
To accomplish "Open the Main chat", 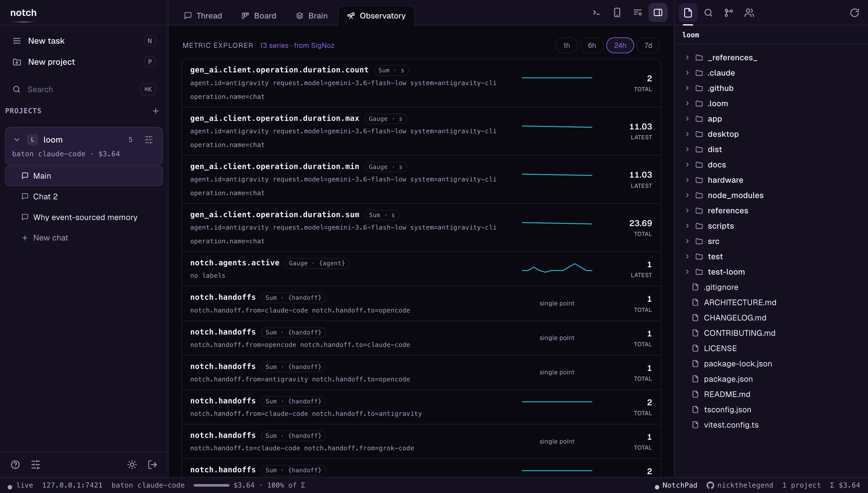I will pos(84,176).
